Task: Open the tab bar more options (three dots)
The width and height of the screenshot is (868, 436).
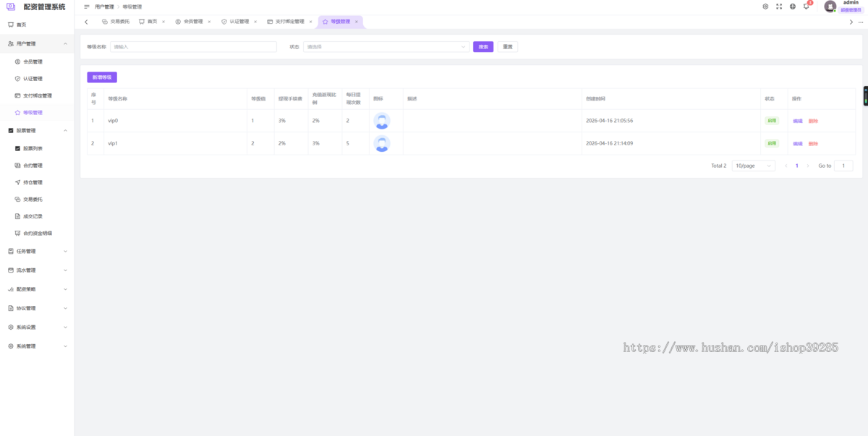Action: 861,22
